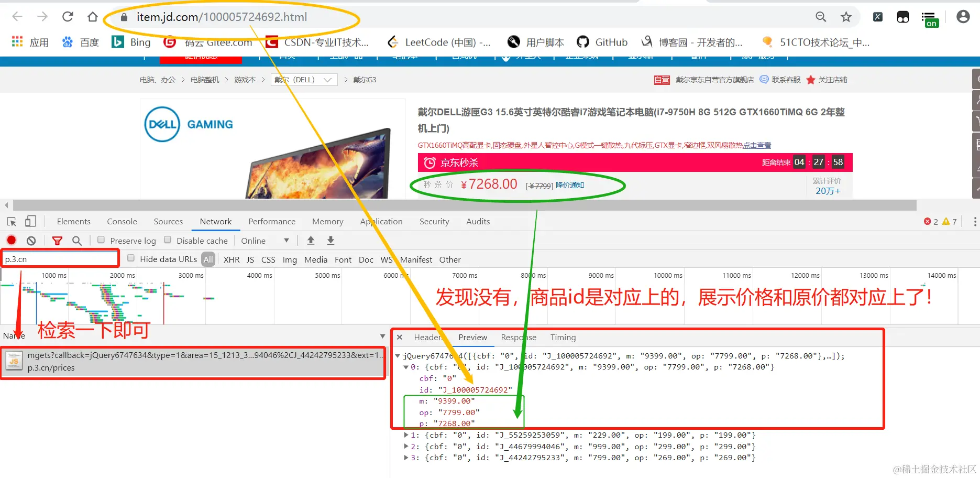
Task: Click the dropdown arrow beside the Name column
Action: (x=383, y=336)
